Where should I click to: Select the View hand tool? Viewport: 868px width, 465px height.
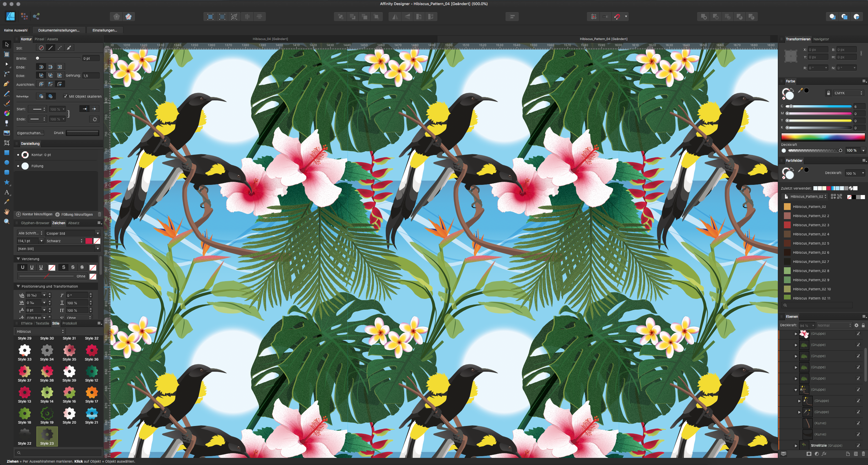(x=6, y=212)
